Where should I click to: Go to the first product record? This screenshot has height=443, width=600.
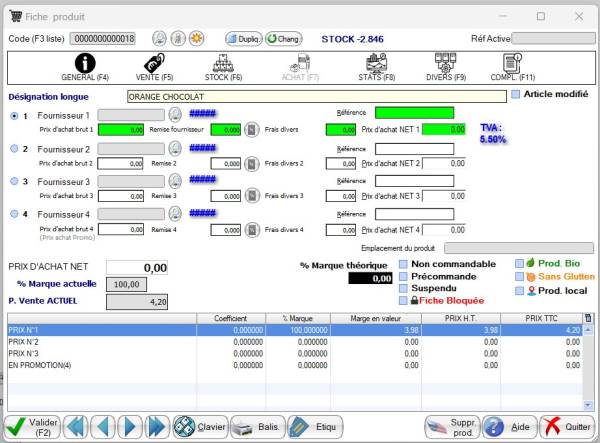click(77, 427)
